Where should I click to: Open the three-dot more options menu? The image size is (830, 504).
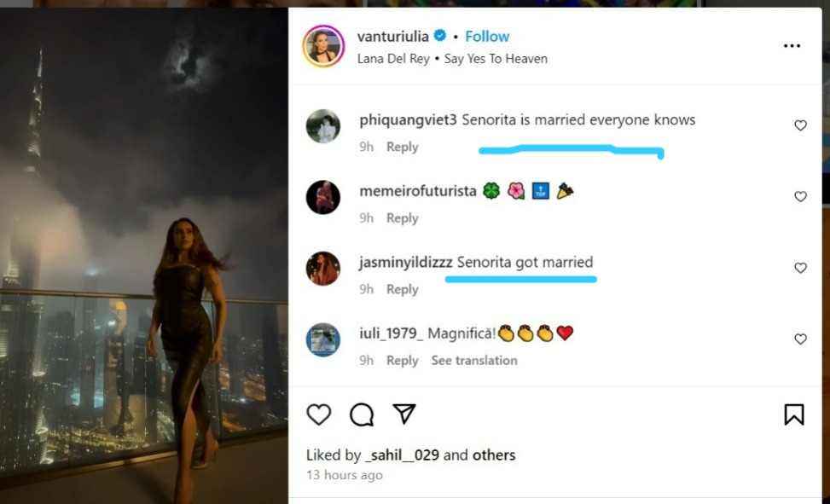(x=792, y=46)
